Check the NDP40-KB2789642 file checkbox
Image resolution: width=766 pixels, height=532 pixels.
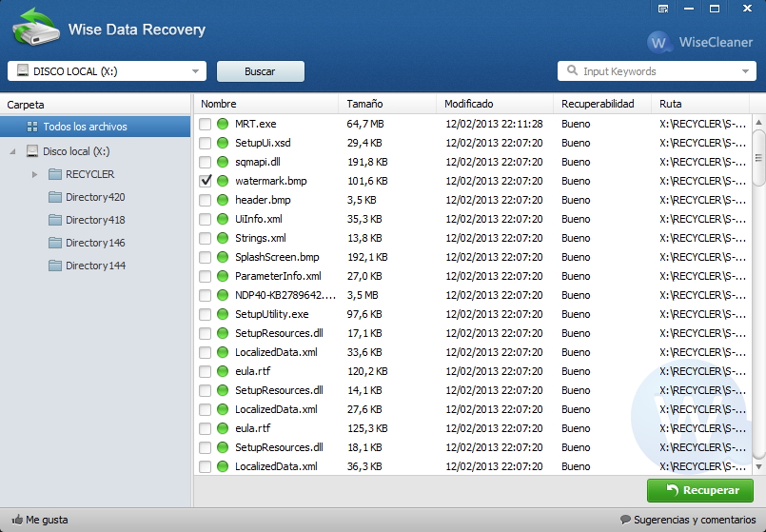(206, 295)
